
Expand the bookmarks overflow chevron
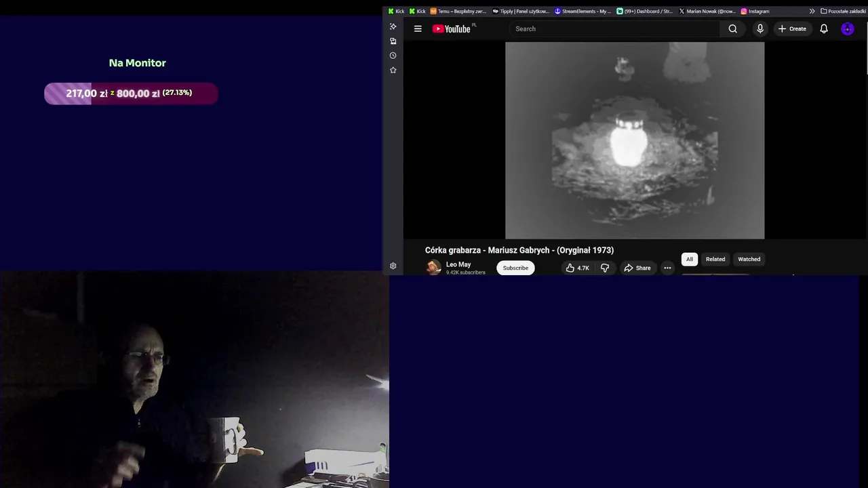(x=812, y=11)
